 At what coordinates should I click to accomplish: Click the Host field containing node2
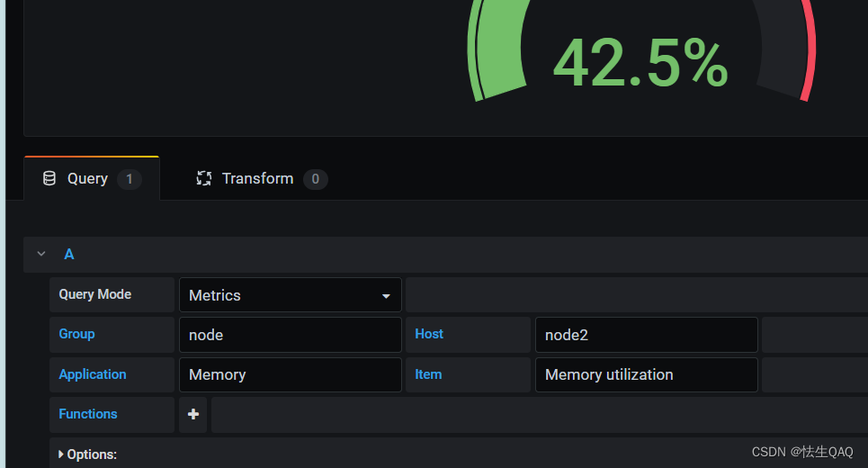point(646,335)
